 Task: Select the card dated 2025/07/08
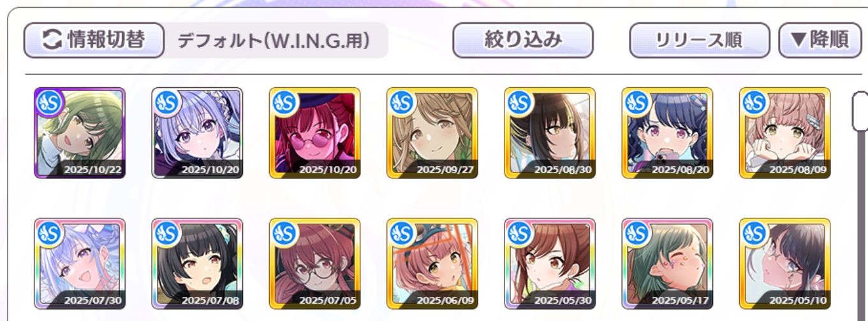197,264
